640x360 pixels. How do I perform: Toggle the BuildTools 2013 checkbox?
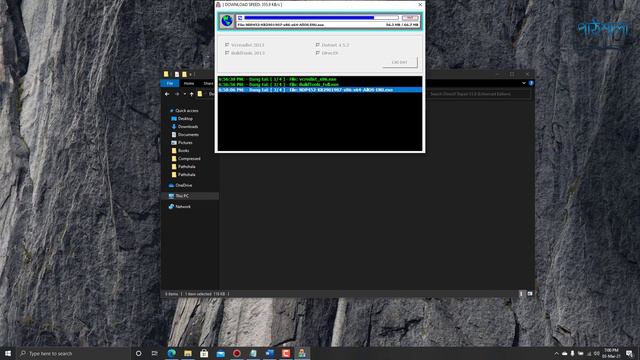[x=227, y=53]
